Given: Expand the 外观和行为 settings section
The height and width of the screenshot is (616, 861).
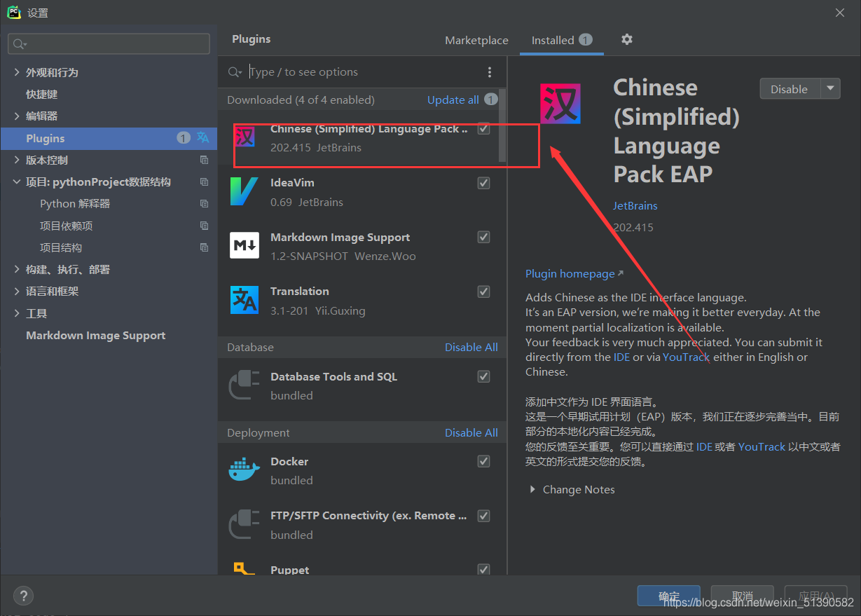Looking at the screenshot, I should [17, 72].
